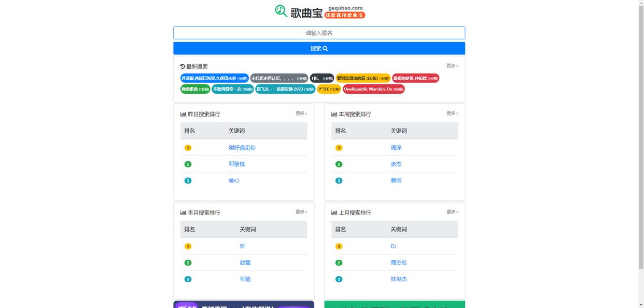Viewport: 644px width, 308px height.
Task: Expand 更多 for 上月搜索排行
Action: 452,212
